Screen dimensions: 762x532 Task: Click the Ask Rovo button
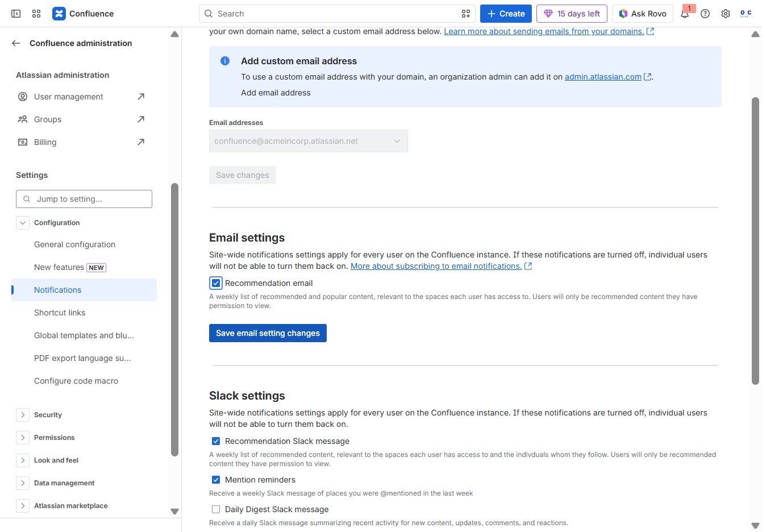point(642,14)
